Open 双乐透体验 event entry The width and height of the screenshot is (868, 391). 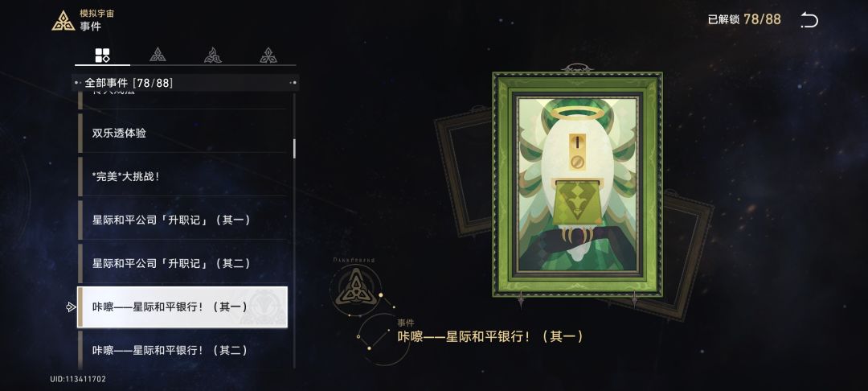[x=182, y=133]
